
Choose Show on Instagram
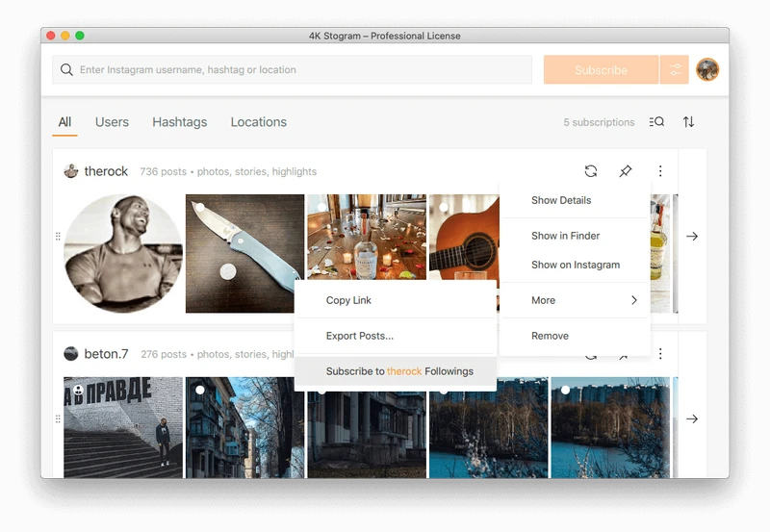575,265
